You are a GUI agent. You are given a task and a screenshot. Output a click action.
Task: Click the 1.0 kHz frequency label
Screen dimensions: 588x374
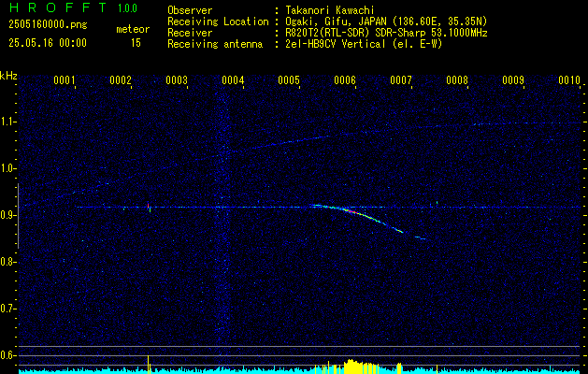pyautogui.click(x=7, y=169)
